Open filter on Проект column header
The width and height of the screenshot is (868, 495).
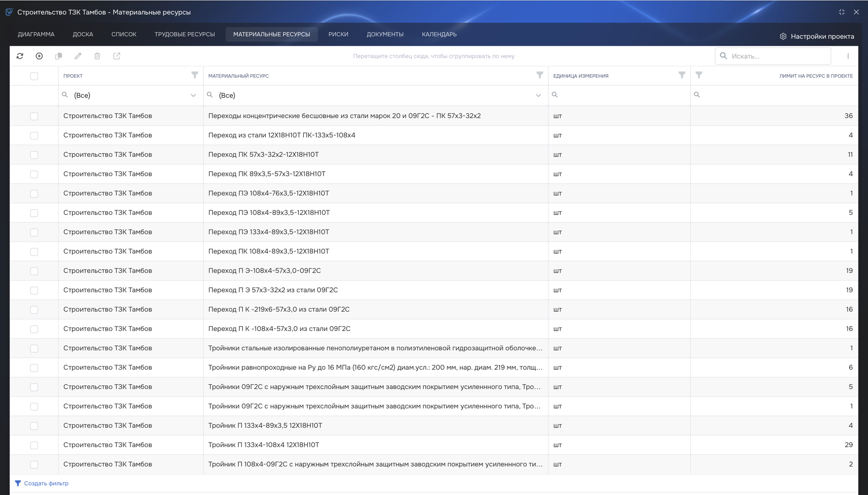click(194, 75)
